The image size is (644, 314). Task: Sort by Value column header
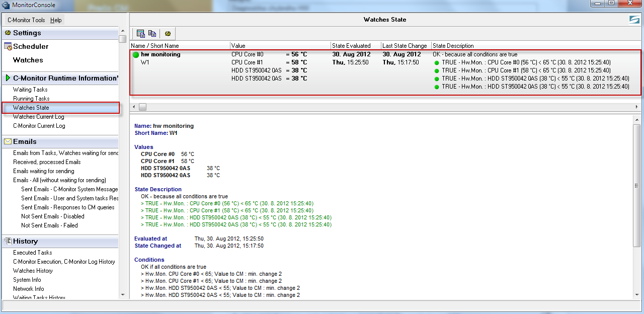point(281,46)
